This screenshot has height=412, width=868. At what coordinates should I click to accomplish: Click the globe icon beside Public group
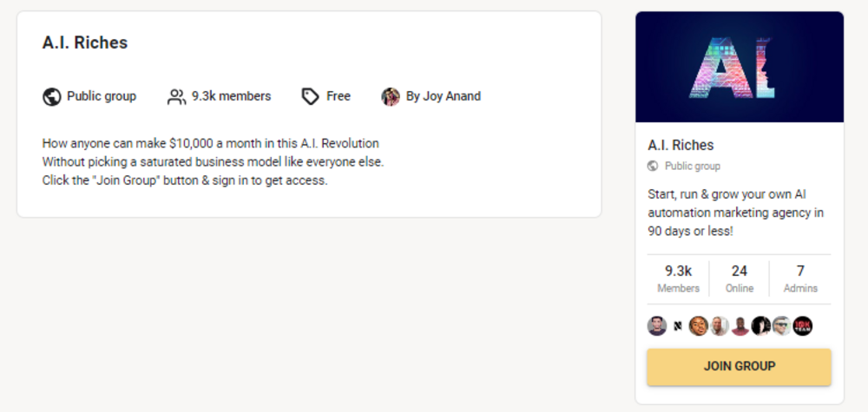51,97
